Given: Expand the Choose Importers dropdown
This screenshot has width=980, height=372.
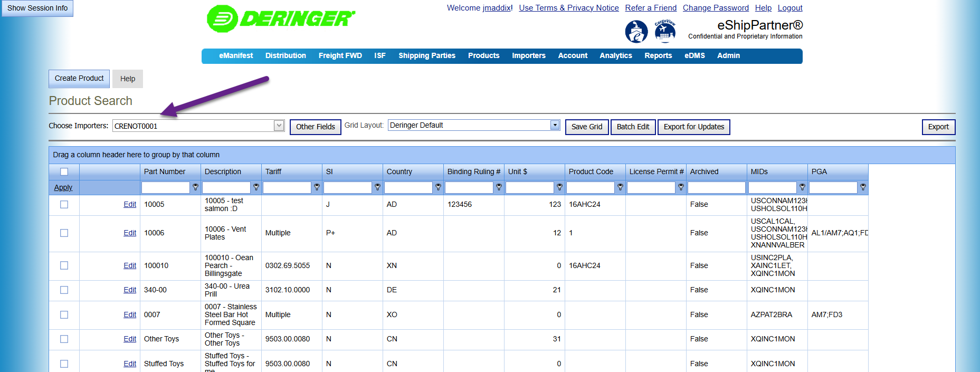Looking at the screenshot, I should point(279,126).
